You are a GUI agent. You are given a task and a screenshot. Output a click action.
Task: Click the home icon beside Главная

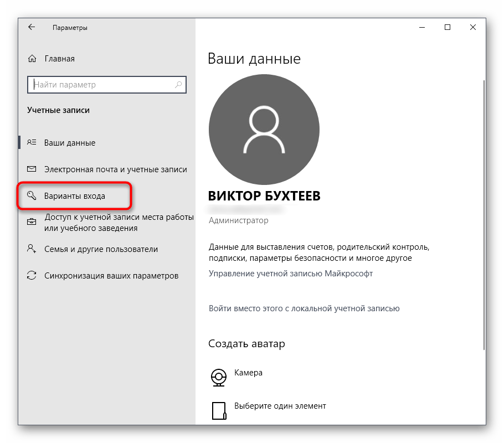point(32,59)
